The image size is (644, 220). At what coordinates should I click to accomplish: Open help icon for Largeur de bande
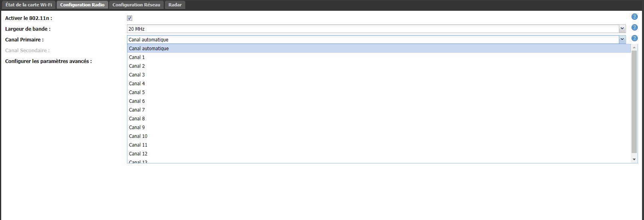pos(634,27)
